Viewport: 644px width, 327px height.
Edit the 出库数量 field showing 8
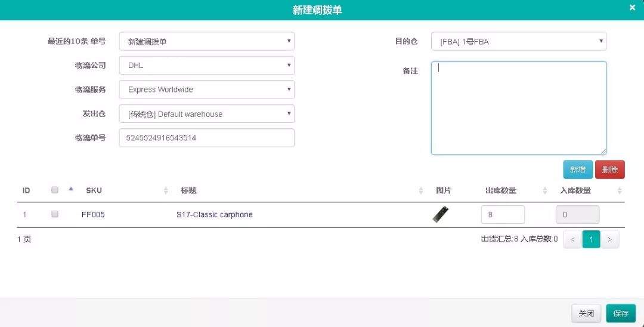(503, 214)
